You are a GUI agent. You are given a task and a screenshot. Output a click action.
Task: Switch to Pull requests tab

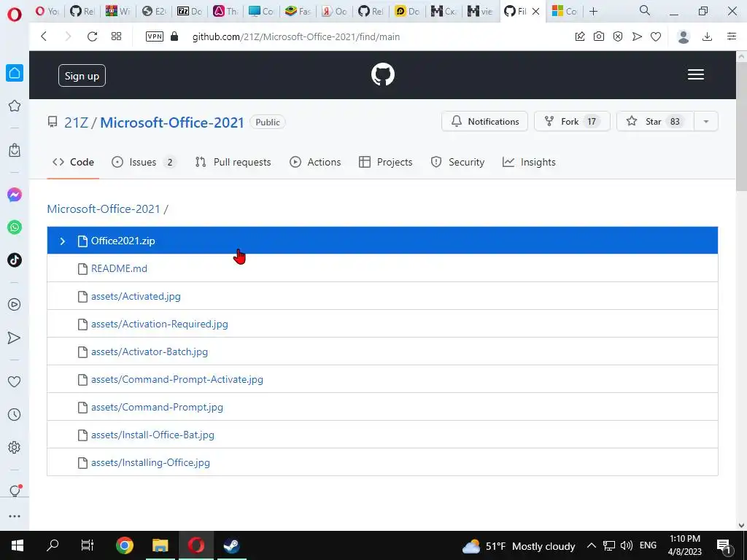(x=233, y=162)
